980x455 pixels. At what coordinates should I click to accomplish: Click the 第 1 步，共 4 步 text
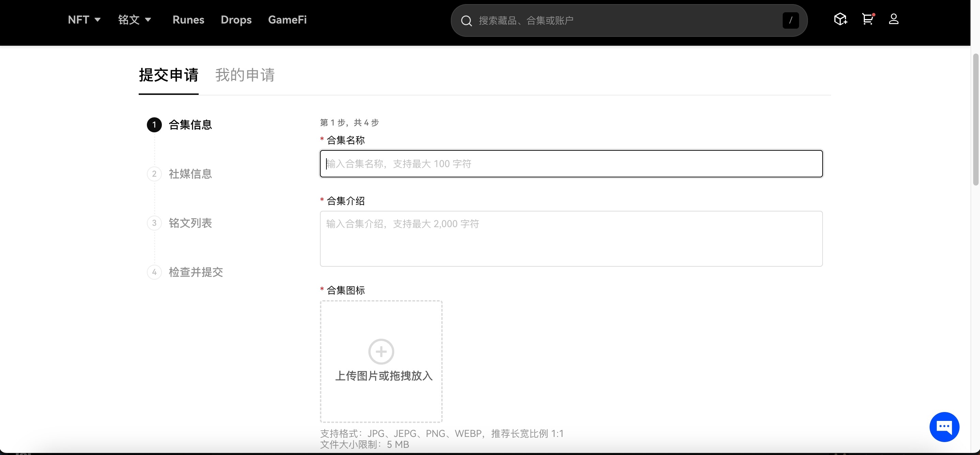(349, 122)
